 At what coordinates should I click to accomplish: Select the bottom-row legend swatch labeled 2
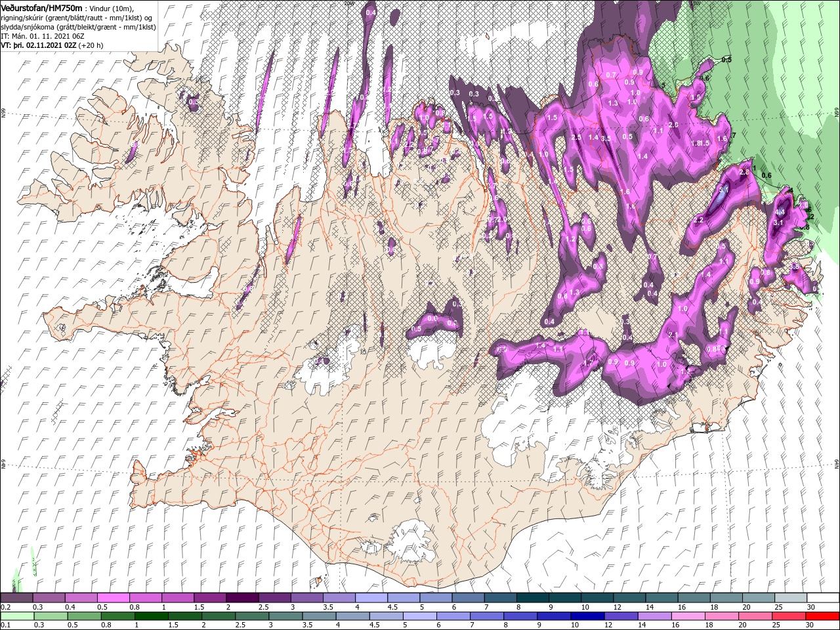coord(218,616)
